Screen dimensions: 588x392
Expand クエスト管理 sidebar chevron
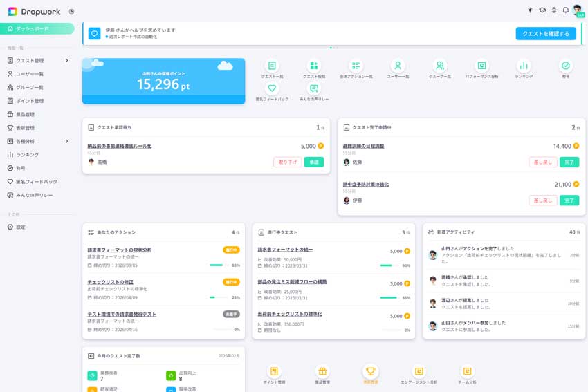(66, 60)
